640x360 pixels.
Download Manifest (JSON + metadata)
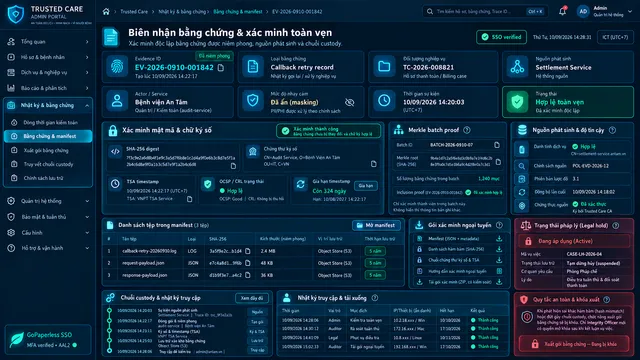click(x=499, y=238)
